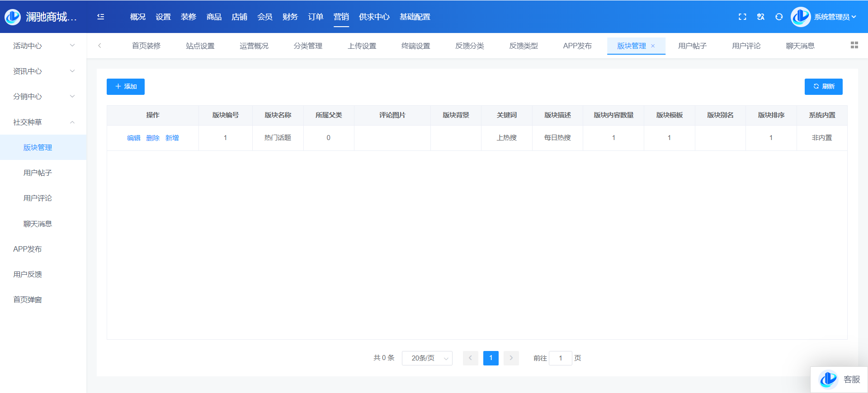Open 系统管理员 user dropdown
This screenshot has height=393, width=868.
(835, 17)
